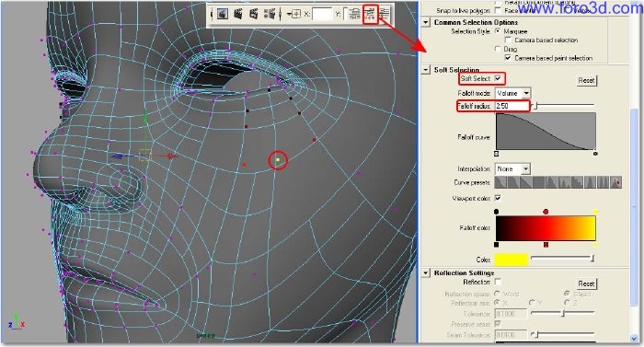Click the IPR render clapperboard icon
The height and width of the screenshot is (347, 644).
click(x=253, y=14)
